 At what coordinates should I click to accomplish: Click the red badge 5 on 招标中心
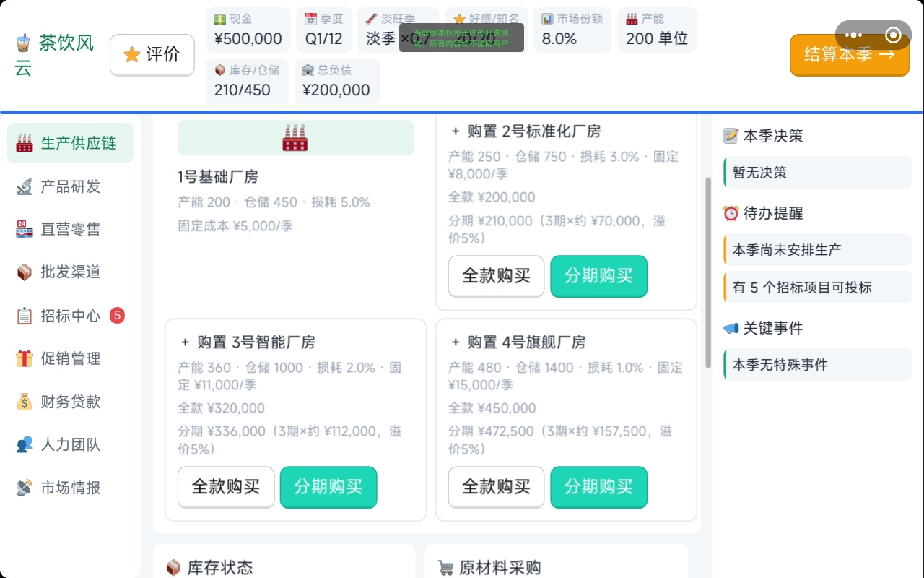coord(117,315)
